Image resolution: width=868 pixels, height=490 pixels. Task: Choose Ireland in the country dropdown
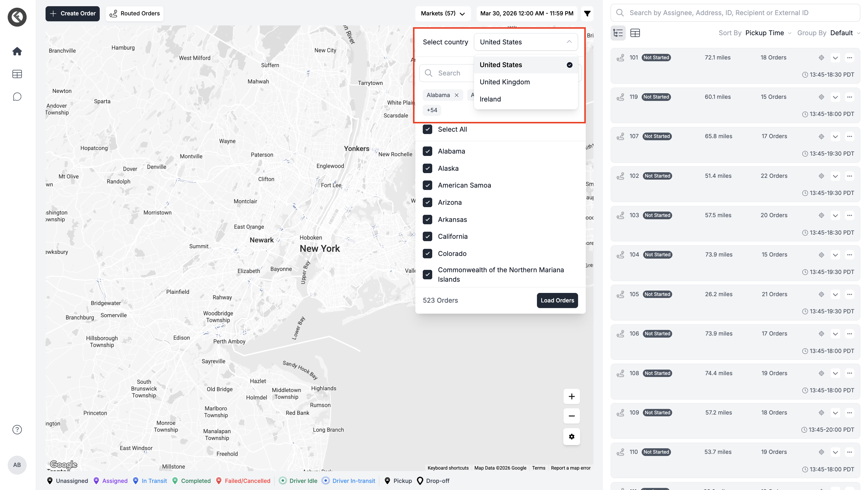coord(490,99)
